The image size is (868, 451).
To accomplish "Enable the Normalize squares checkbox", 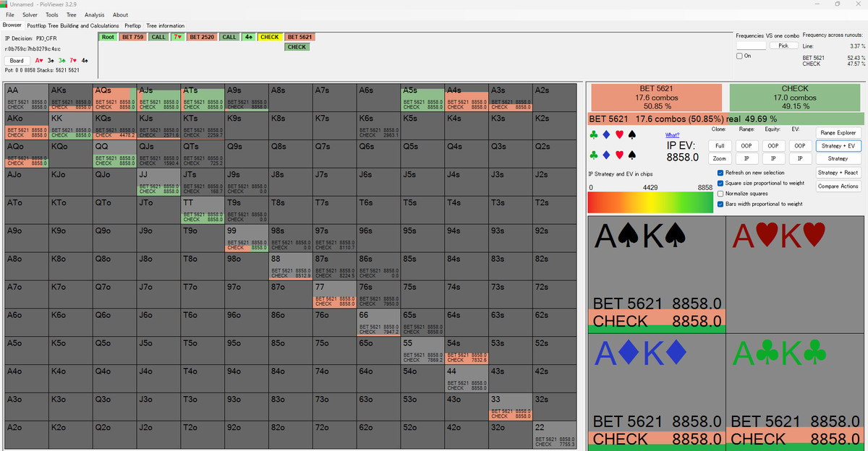I will [720, 194].
